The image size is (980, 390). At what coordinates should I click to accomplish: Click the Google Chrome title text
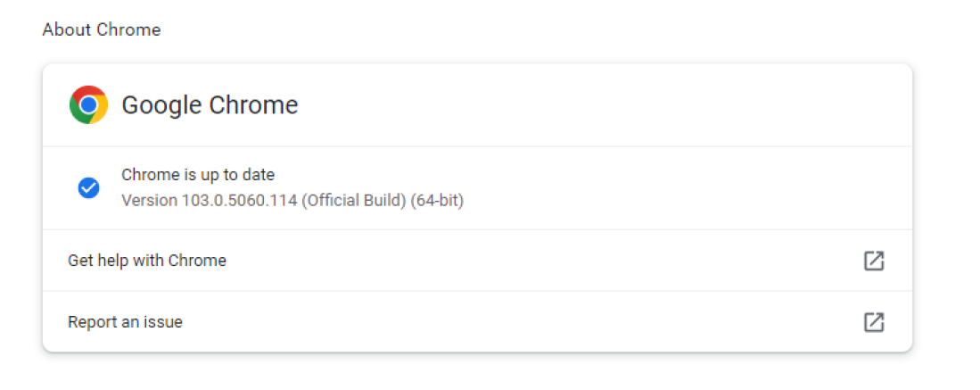210,105
